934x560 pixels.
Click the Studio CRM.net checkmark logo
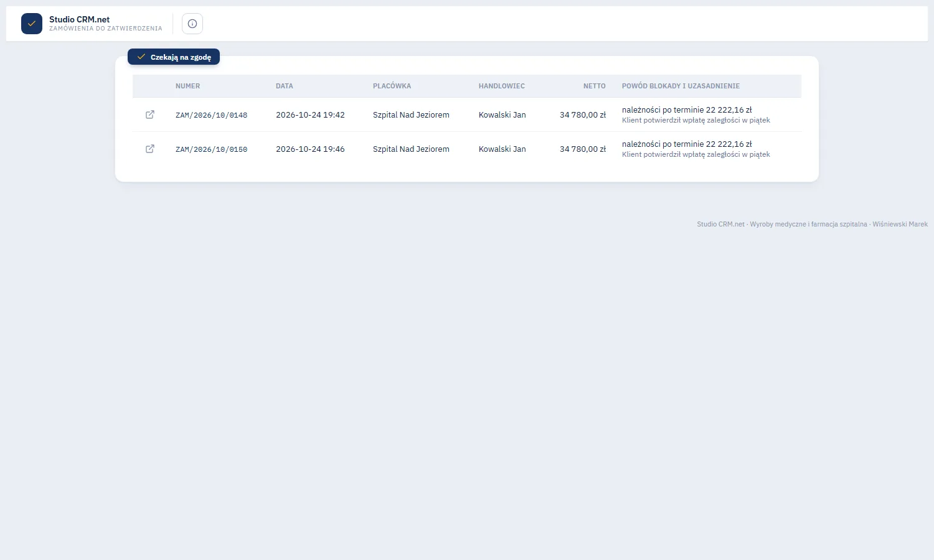click(32, 24)
